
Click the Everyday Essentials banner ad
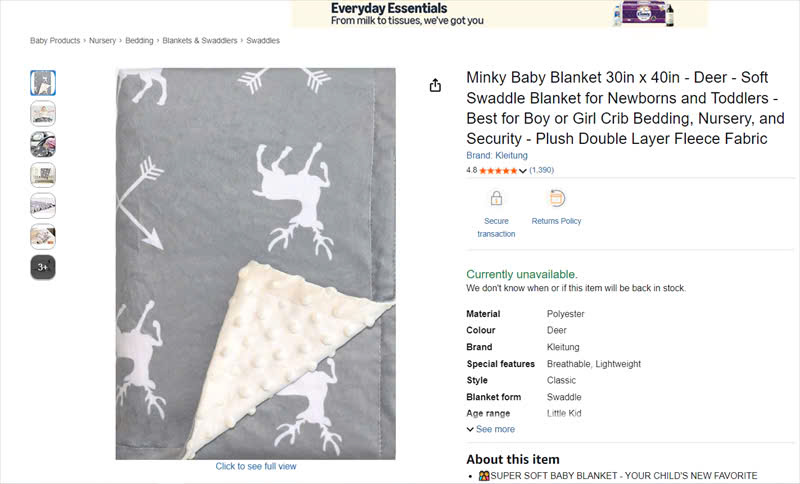[x=499, y=14]
